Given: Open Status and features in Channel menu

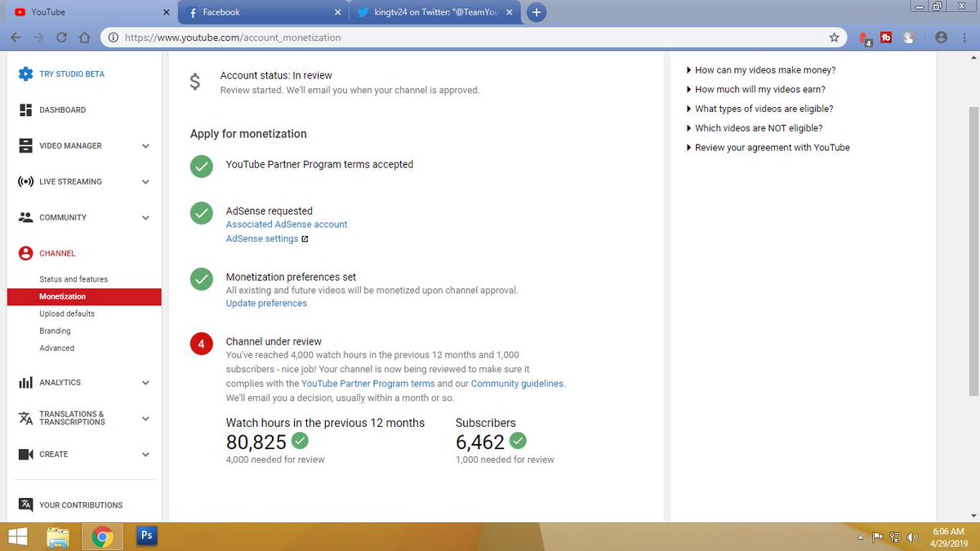Looking at the screenshot, I should 73,279.
